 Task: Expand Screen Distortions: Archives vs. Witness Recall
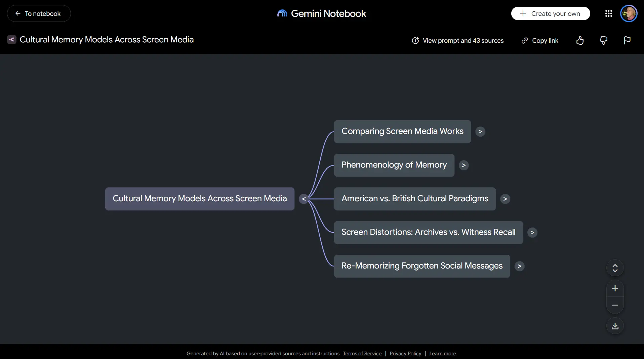point(532,232)
